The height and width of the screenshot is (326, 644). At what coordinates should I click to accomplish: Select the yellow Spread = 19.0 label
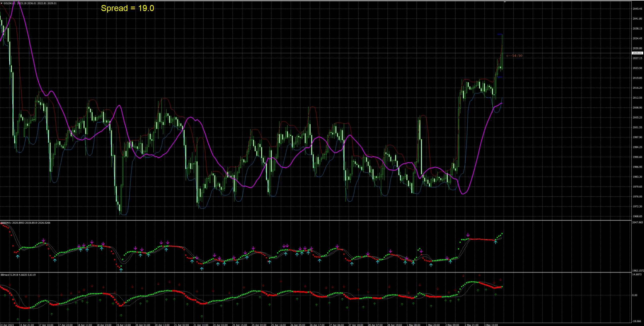tap(127, 8)
